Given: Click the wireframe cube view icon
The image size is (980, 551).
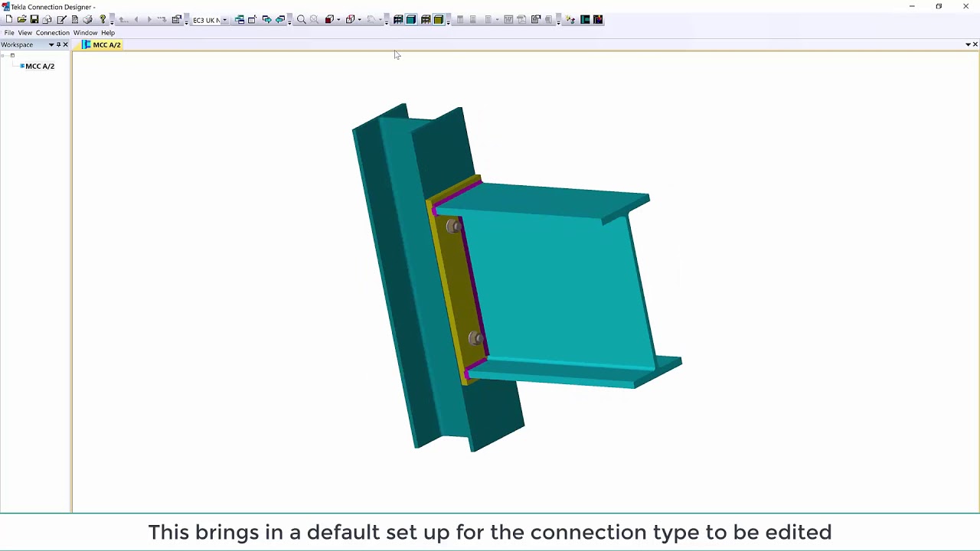Looking at the screenshot, I should (350, 19).
